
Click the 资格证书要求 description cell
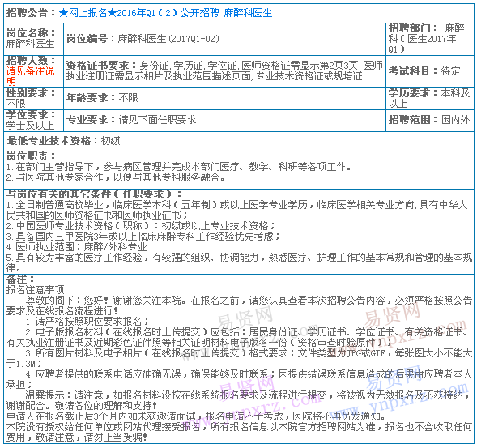(x=224, y=71)
